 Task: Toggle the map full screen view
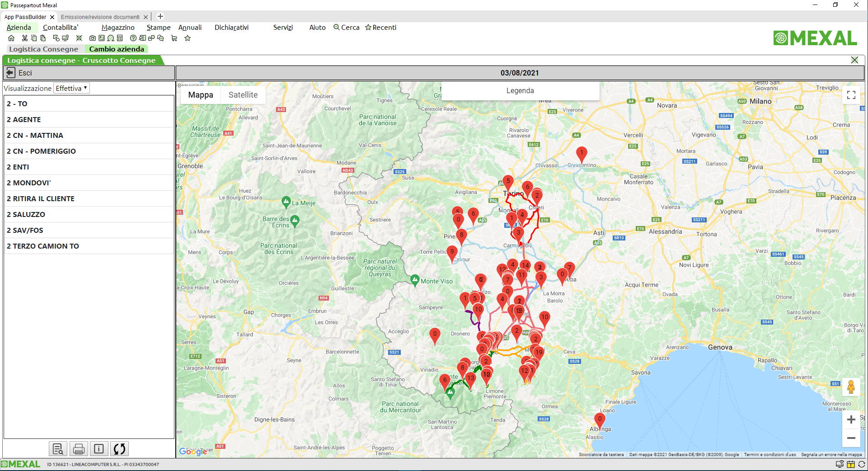(851, 95)
